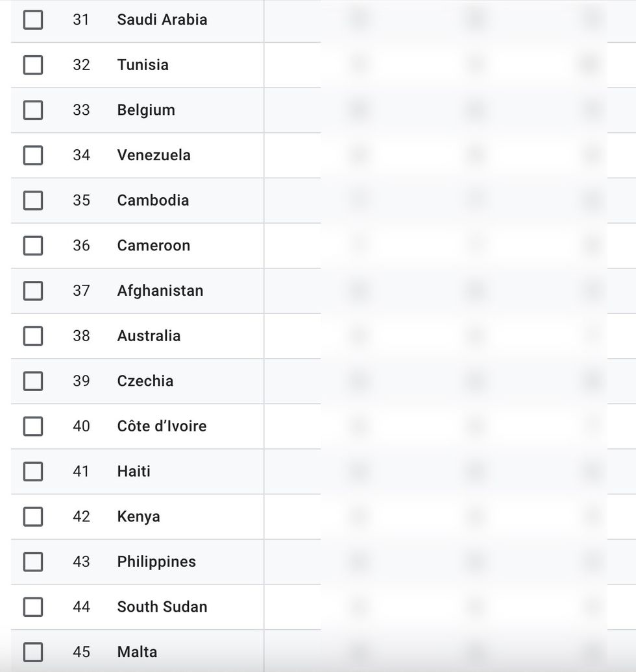Screen dimensions: 636x672
Task: Click the South Sudan row label
Action: [x=162, y=607]
